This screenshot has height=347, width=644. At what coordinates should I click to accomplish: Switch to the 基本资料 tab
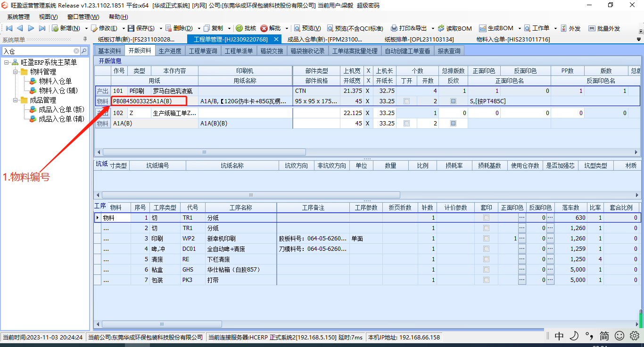[x=109, y=51]
